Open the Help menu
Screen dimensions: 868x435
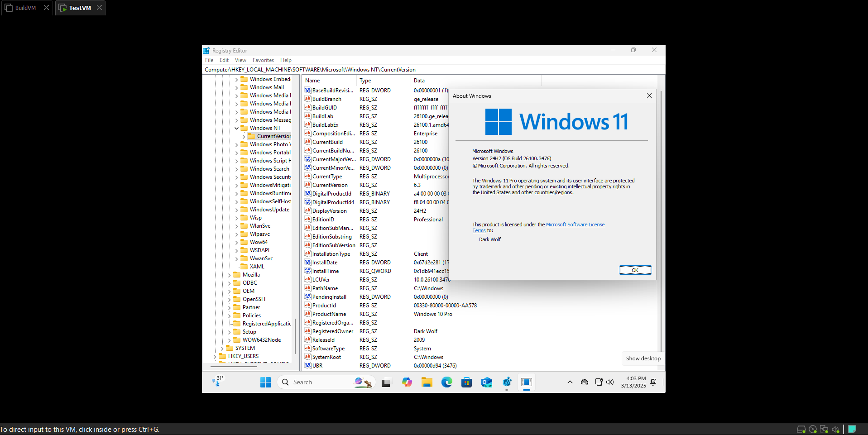pyautogui.click(x=286, y=60)
